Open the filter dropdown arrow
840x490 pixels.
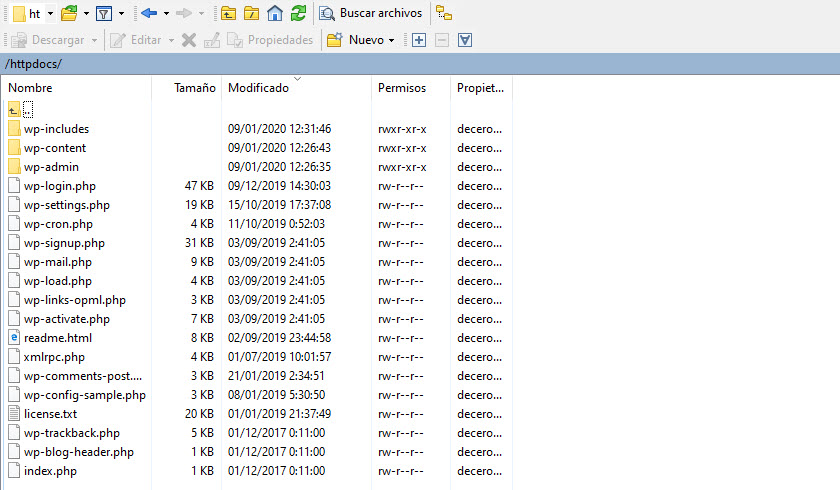(121, 13)
